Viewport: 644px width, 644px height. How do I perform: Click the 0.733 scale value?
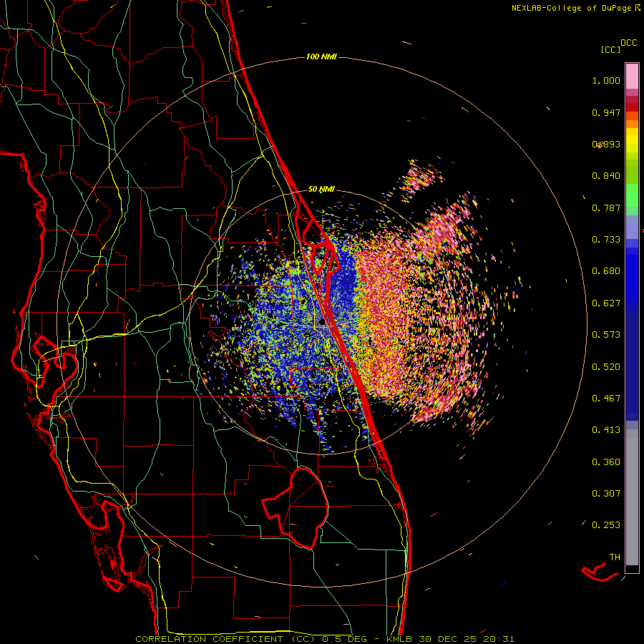point(606,240)
